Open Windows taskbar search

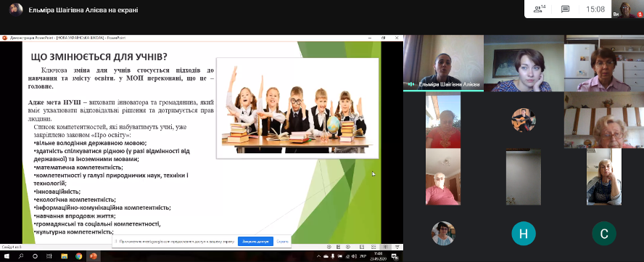21,256
